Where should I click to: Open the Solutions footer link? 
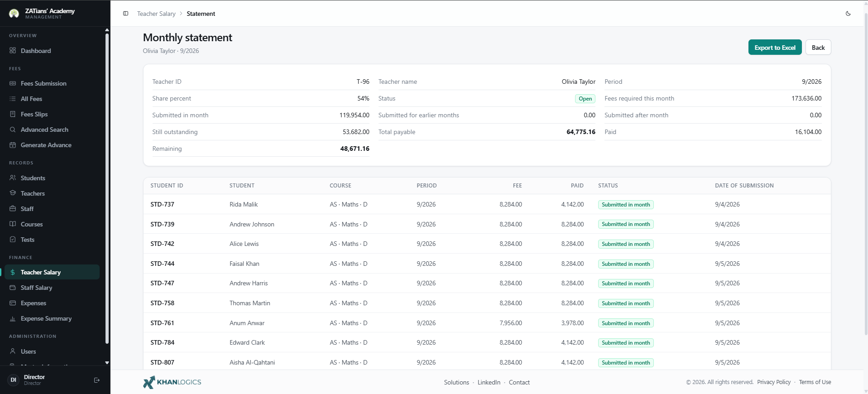coord(456,382)
